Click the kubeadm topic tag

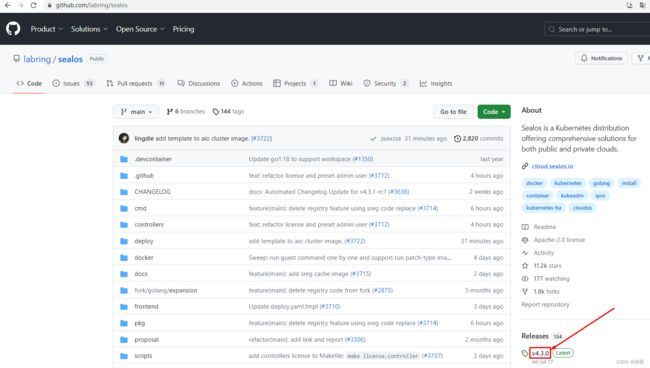point(572,196)
